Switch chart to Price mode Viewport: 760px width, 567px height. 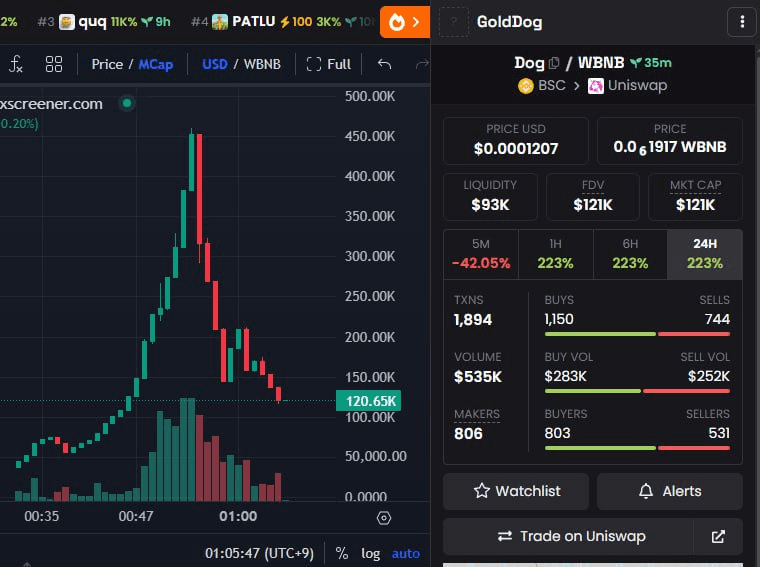[107, 64]
